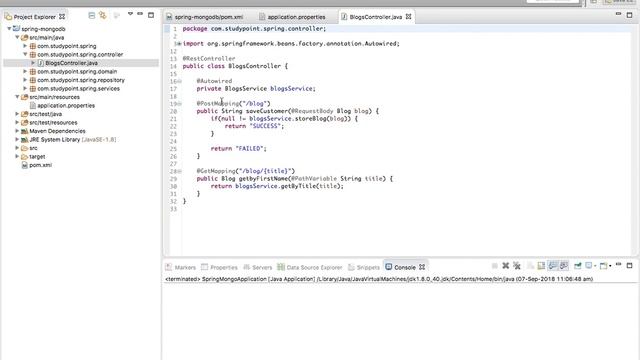Toggle Scroll Lock in Console
Image resolution: width=640 pixels, height=360 pixels.
(x=541, y=266)
